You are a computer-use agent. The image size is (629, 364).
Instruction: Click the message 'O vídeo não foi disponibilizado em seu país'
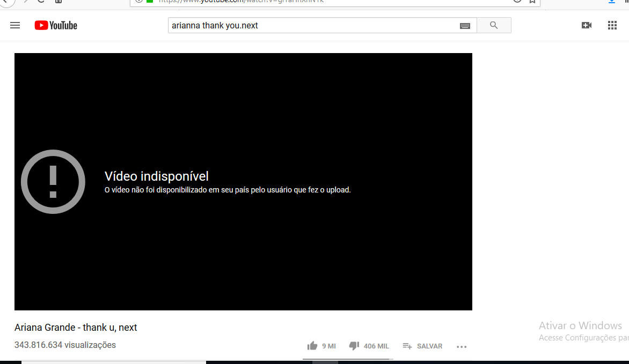coord(228,190)
